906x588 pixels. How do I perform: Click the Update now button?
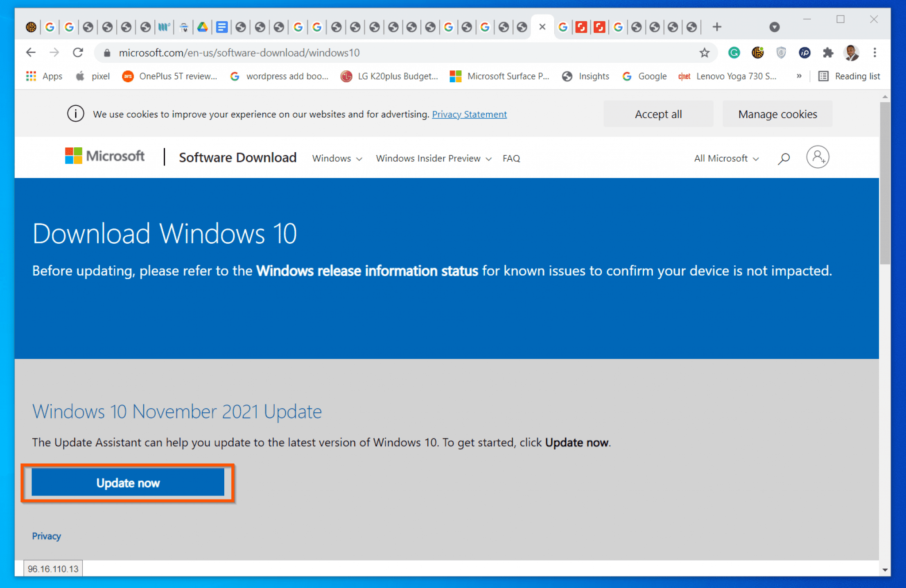tap(128, 483)
